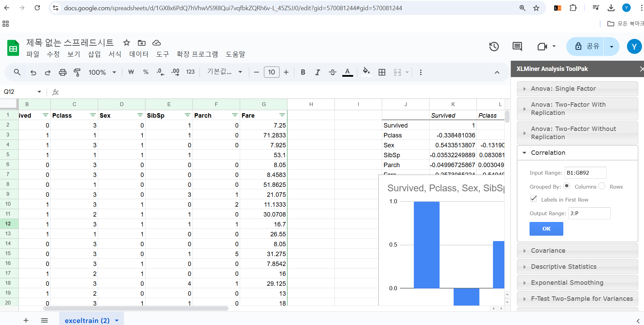The image size is (644, 325).
Task: Open the text color picker
Action: (x=347, y=72)
